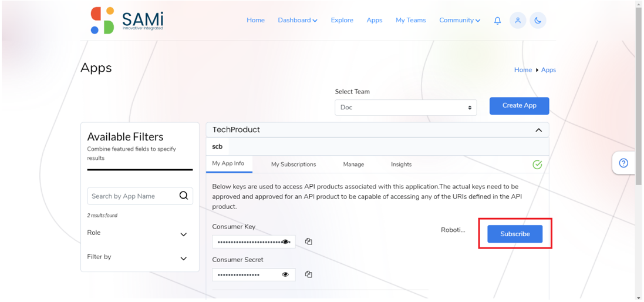Toggle dark mode moon icon

click(x=538, y=20)
